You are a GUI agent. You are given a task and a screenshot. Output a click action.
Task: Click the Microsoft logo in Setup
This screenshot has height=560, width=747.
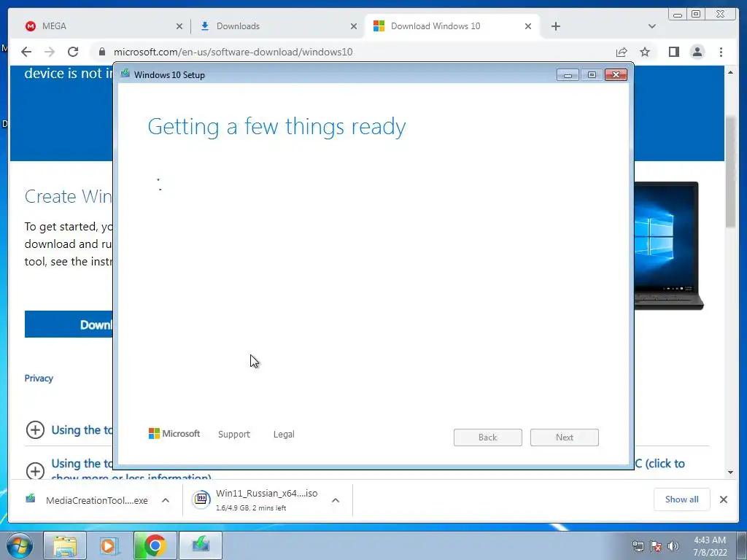[174, 433]
